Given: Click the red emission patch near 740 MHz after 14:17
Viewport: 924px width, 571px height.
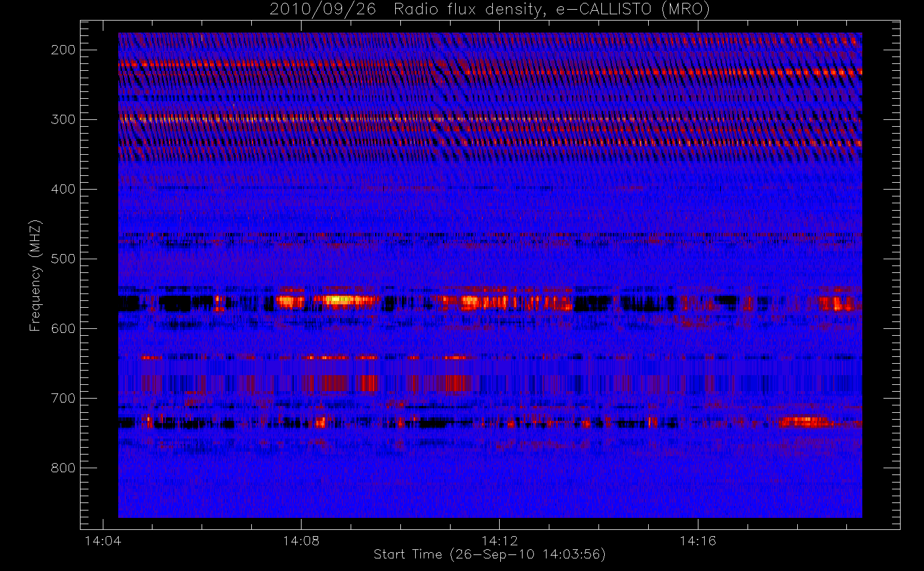Looking at the screenshot, I should click(x=806, y=423).
